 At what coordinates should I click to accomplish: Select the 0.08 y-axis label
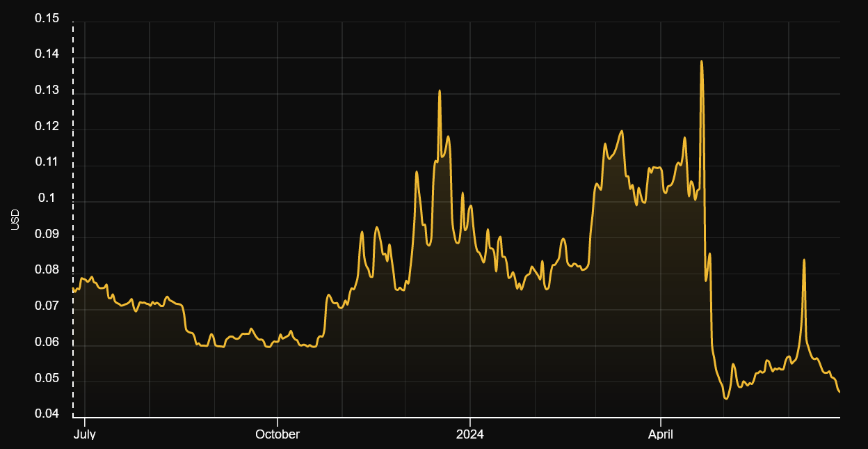point(47,271)
